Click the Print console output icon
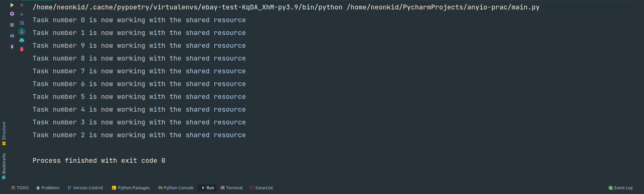Screen dimensions: 644x194 [22, 40]
